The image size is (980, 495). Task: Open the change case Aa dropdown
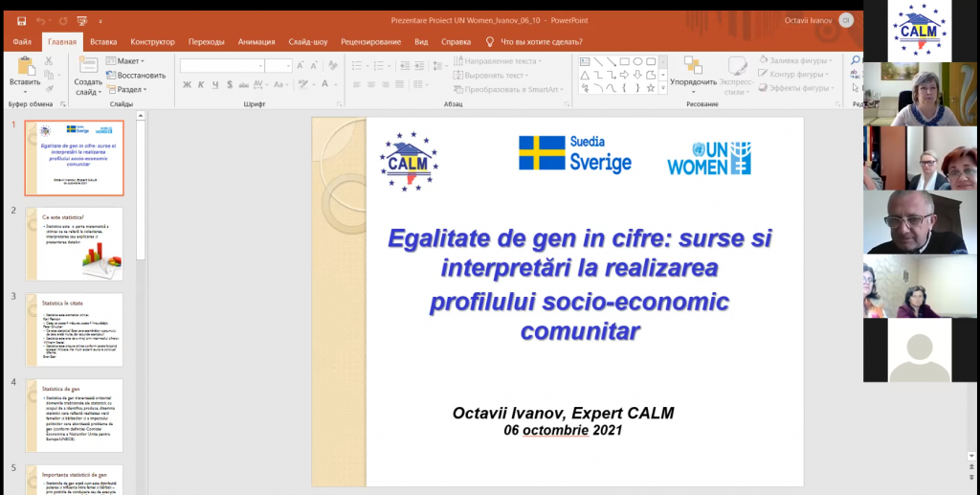[x=280, y=84]
